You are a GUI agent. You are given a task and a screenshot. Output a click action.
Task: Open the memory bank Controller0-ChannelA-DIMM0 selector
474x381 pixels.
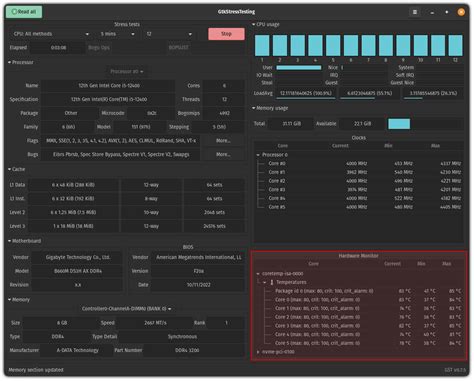(x=127, y=309)
